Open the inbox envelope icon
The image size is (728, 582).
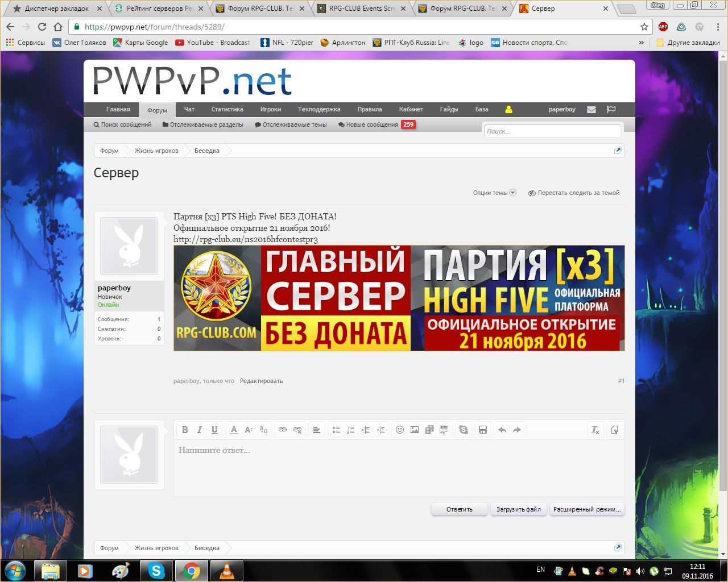tap(591, 110)
